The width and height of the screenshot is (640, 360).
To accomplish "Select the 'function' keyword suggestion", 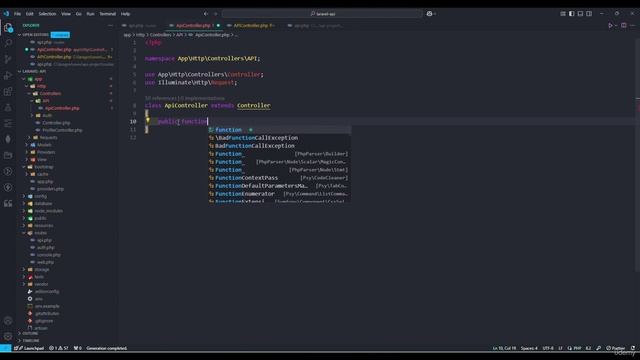I will (279, 130).
